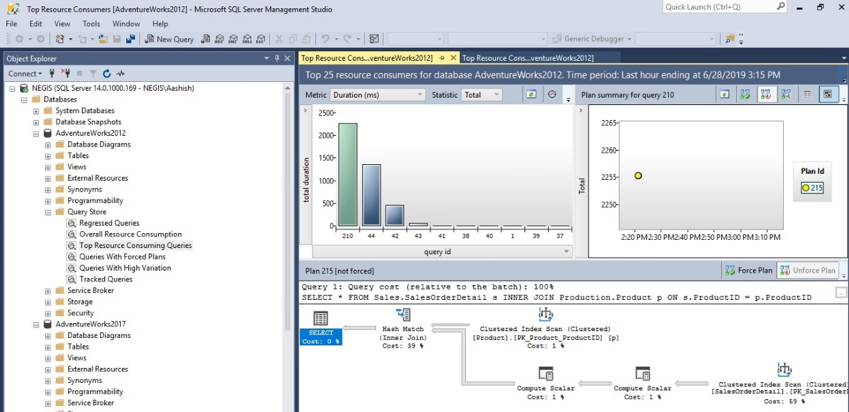The width and height of the screenshot is (849, 412).
Task: Open the Statistic dropdown showing Total
Action: tap(481, 95)
